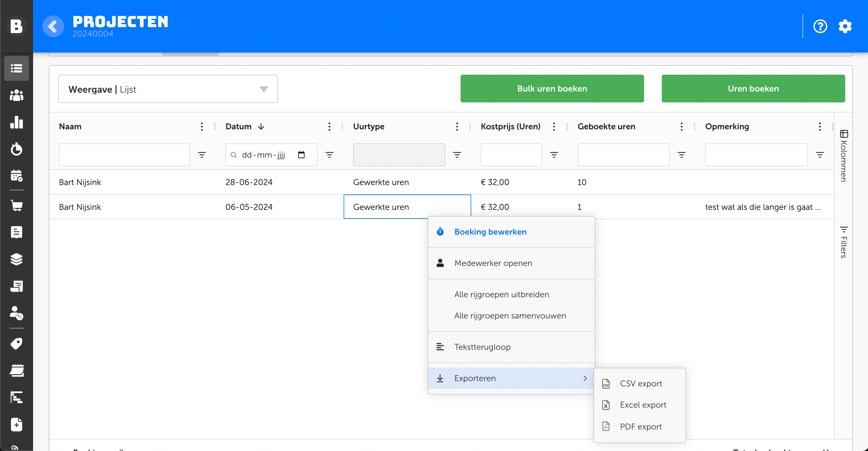This screenshot has width=868, height=451.
Task: Select Boeking bewerken in context menu
Action: pos(511,232)
